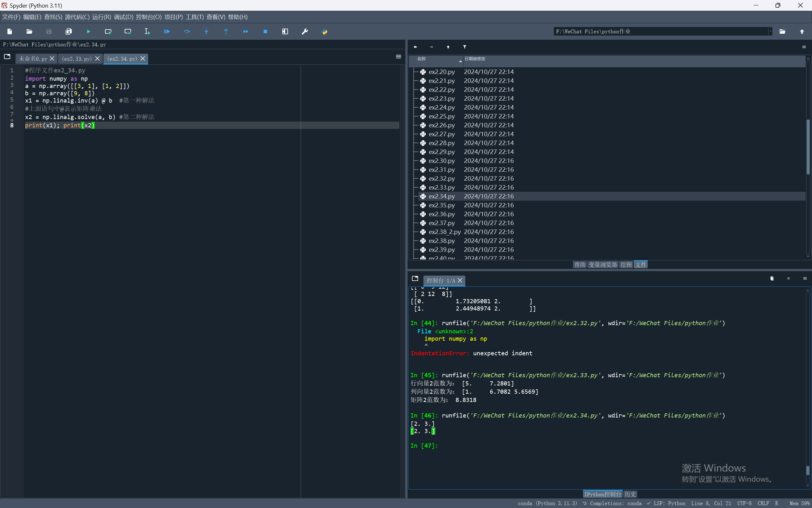Run current cell icon

(x=108, y=31)
